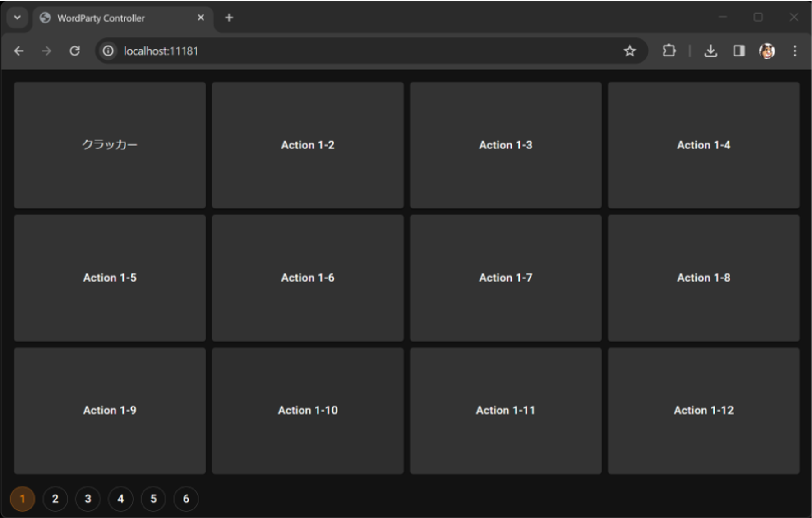The height and width of the screenshot is (518, 812).
Task: Trigger the クラッカー action
Action: [x=110, y=145]
